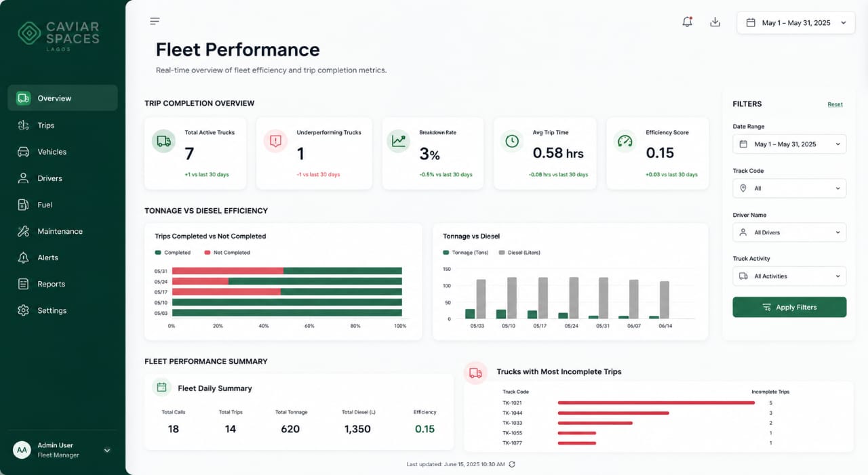
Task: Open the Fuel section label
Action: (x=45, y=205)
